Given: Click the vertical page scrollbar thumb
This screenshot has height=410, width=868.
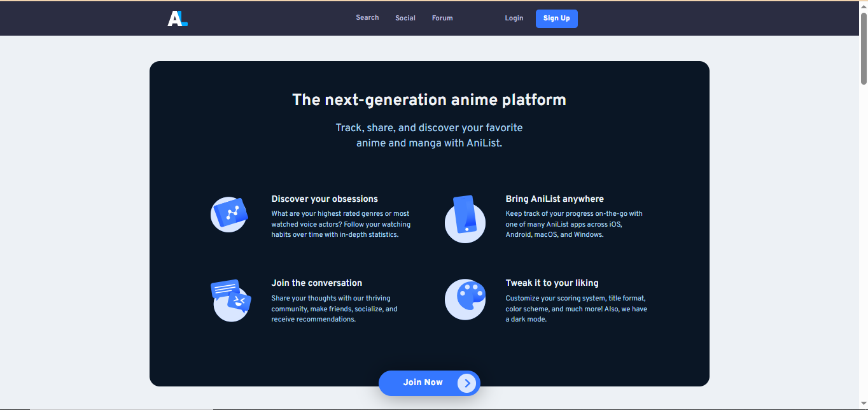Looking at the screenshot, I should pyautogui.click(x=864, y=48).
